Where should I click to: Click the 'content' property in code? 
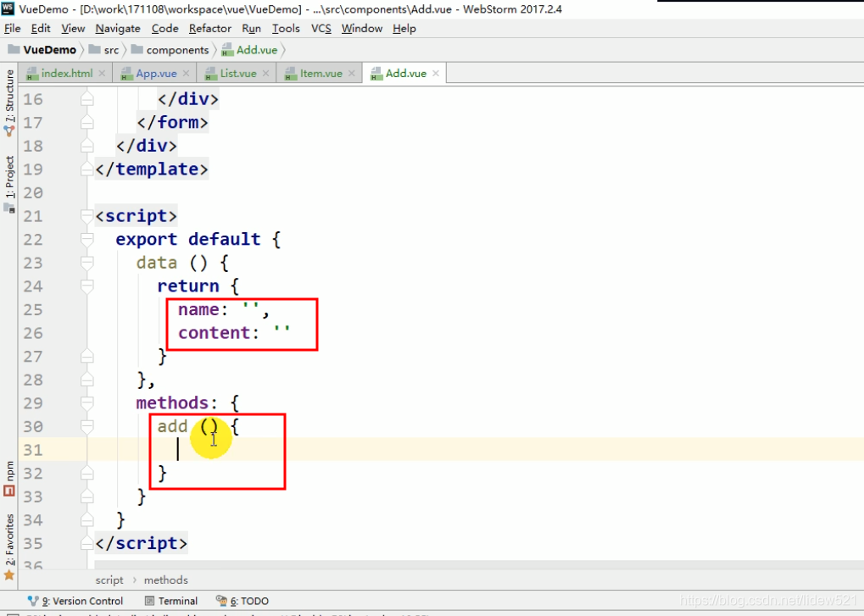[215, 333]
